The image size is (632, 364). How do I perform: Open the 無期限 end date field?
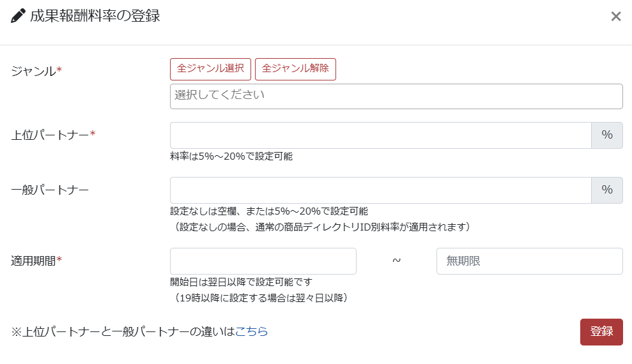point(529,261)
